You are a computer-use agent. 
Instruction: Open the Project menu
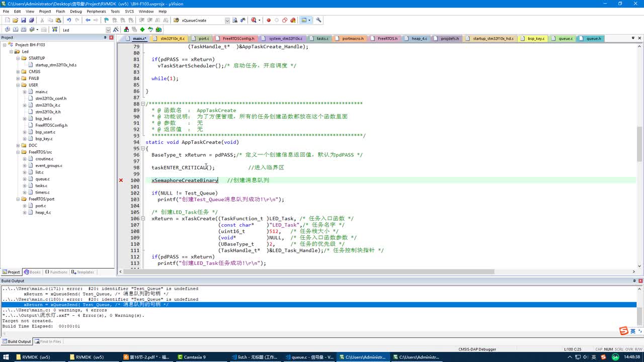pyautogui.click(x=45, y=11)
